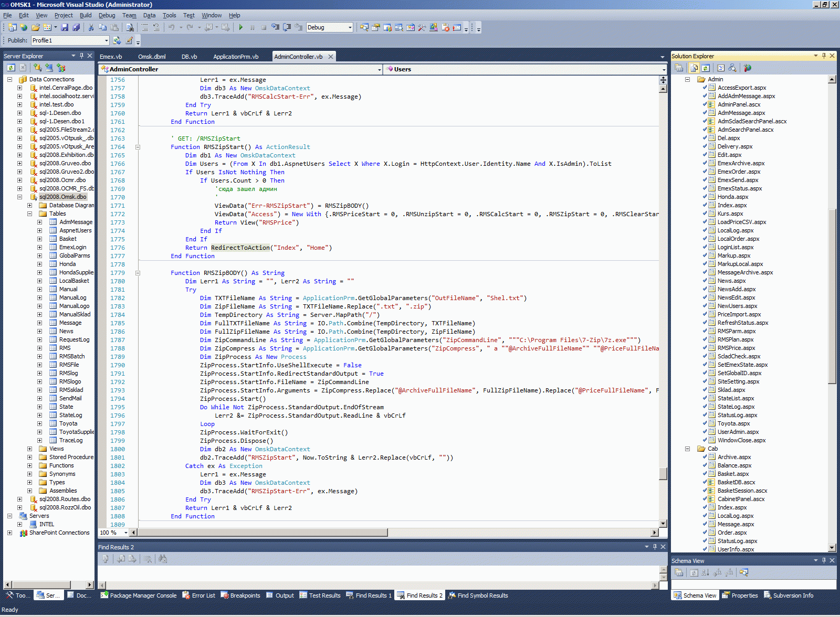Click the Open File toolbar icon

click(36, 27)
